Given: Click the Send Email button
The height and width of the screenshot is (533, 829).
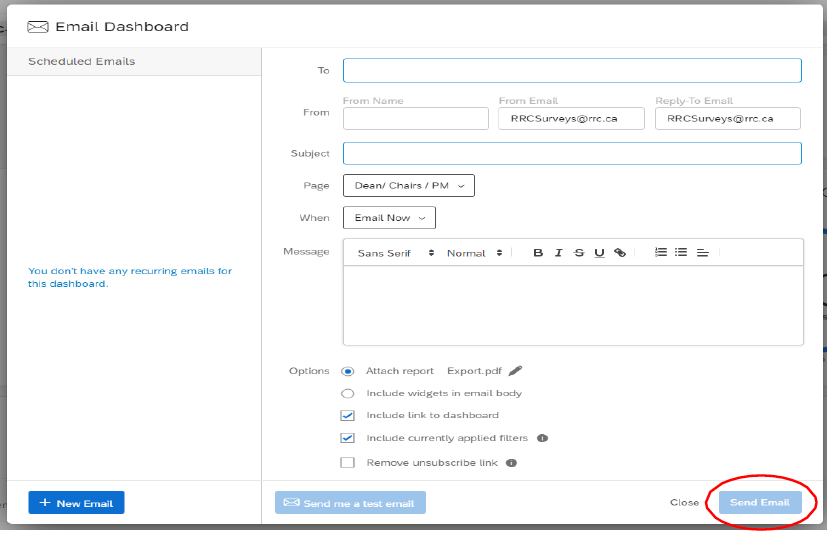Looking at the screenshot, I should 759,502.
